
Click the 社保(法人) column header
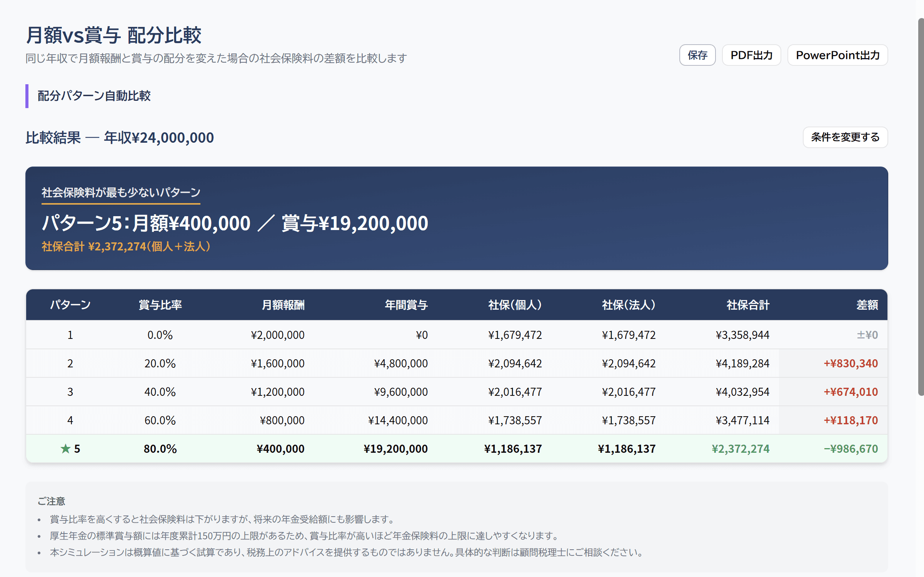(x=629, y=305)
